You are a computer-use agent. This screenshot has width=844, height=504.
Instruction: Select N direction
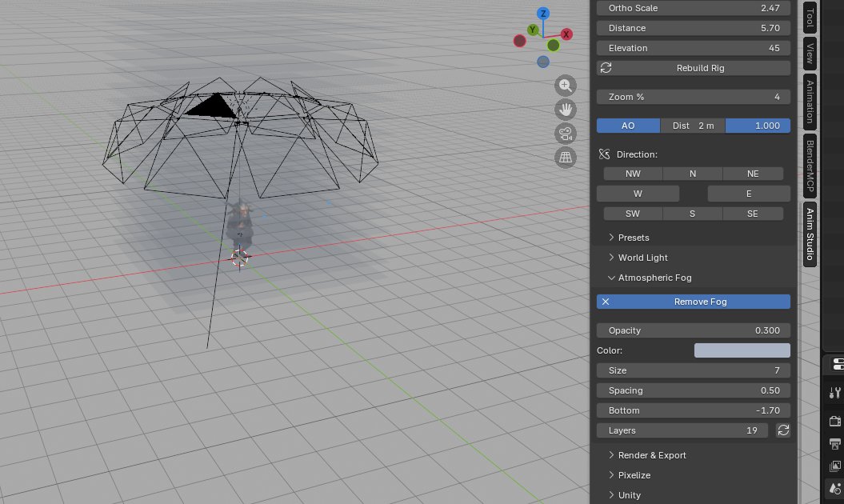pyautogui.click(x=693, y=174)
